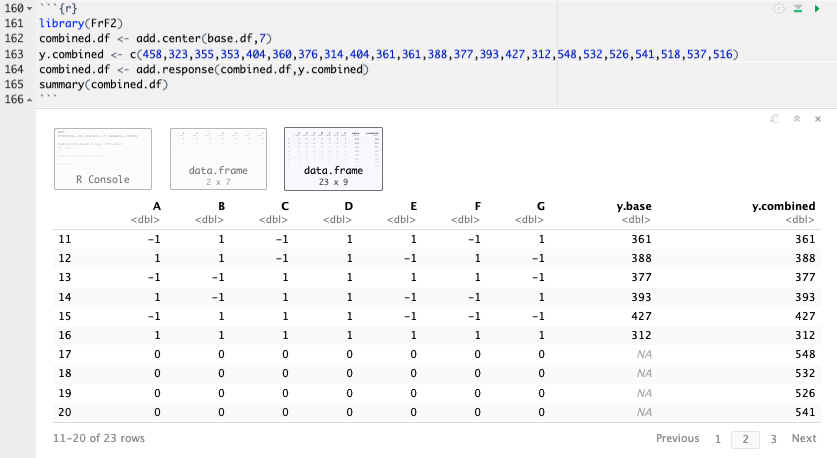Collapse the chunk output panel
The image size is (837, 458).
pyautogui.click(x=797, y=118)
